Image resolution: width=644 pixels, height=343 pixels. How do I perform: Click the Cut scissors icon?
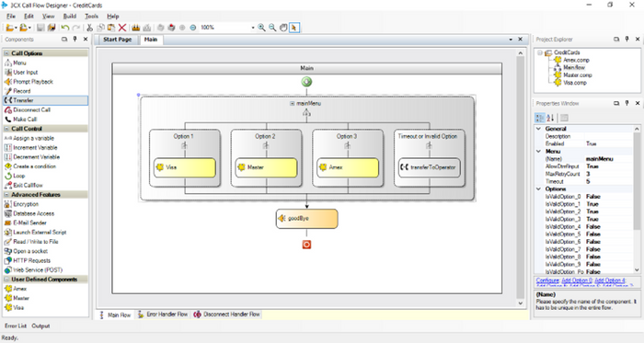click(89, 28)
